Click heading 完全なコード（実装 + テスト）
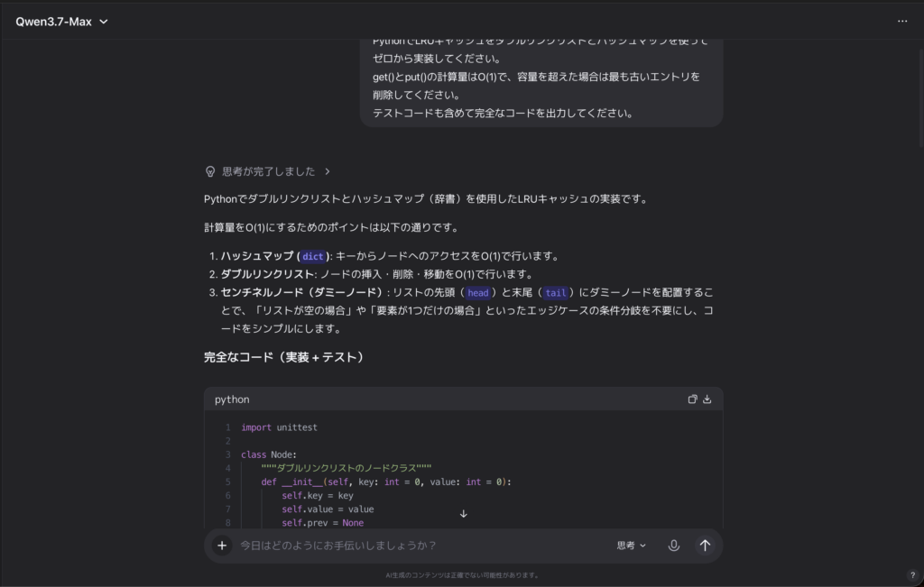The image size is (924, 587). click(284, 357)
